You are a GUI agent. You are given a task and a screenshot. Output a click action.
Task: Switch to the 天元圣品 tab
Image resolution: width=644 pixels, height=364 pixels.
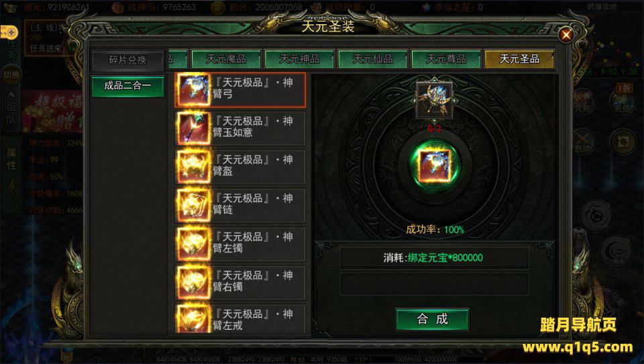[519, 59]
